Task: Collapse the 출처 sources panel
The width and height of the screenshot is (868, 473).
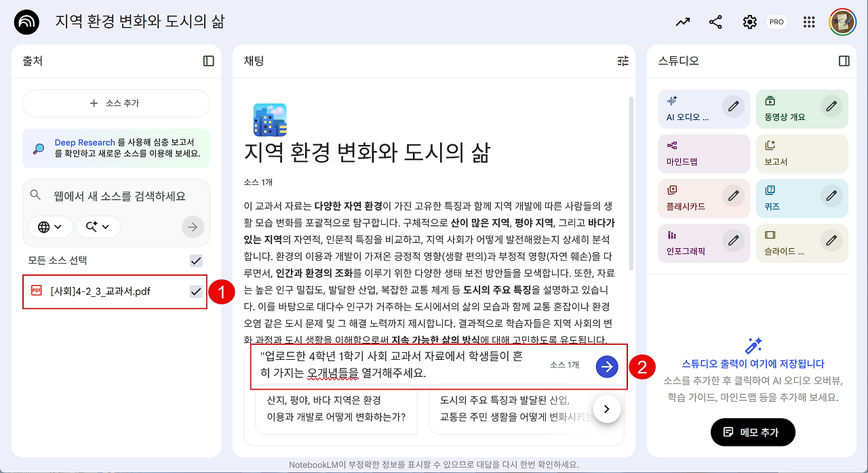Action: coord(209,61)
